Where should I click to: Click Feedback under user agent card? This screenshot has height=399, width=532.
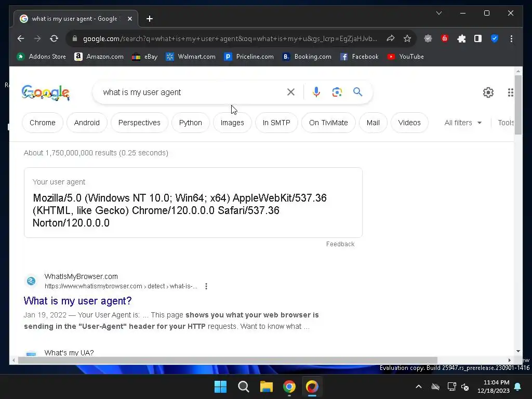click(x=340, y=244)
